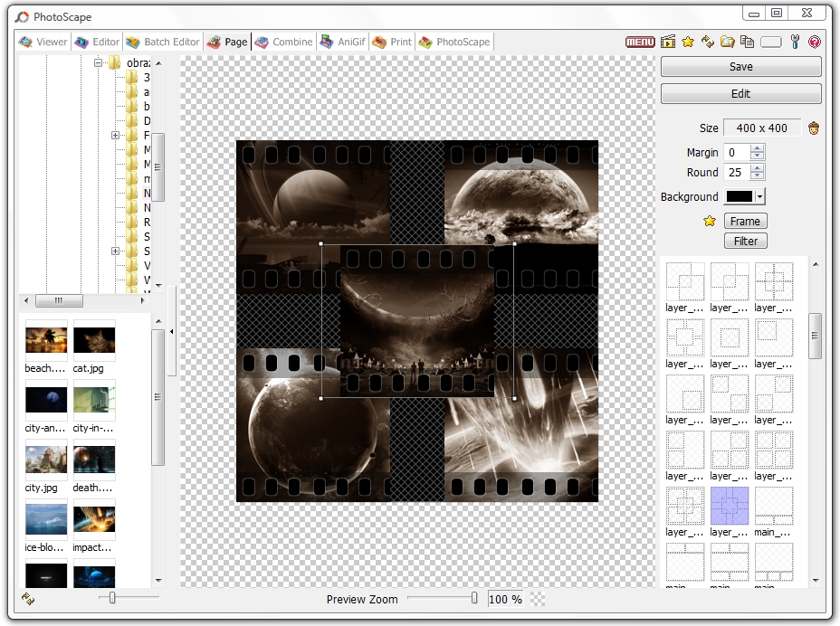Click the yellow rotate arrows toolbar icon
840x626 pixels.
coord(708,42)
